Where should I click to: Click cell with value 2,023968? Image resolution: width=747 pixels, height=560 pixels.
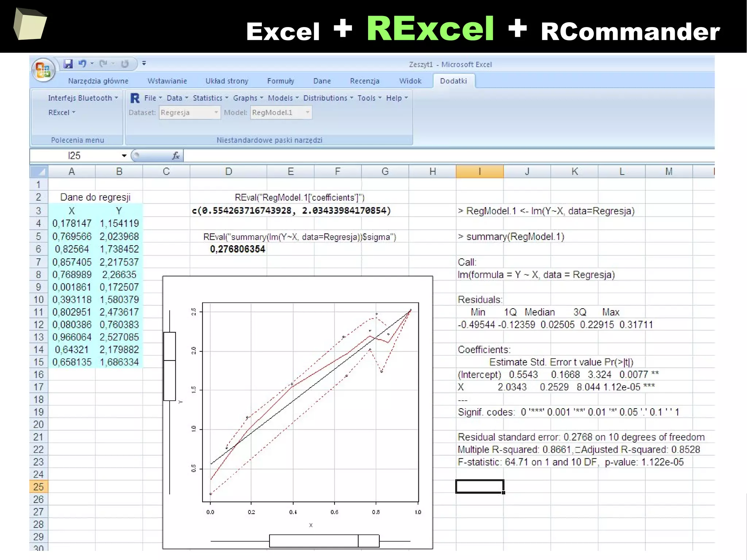click(x=119, y=236)
